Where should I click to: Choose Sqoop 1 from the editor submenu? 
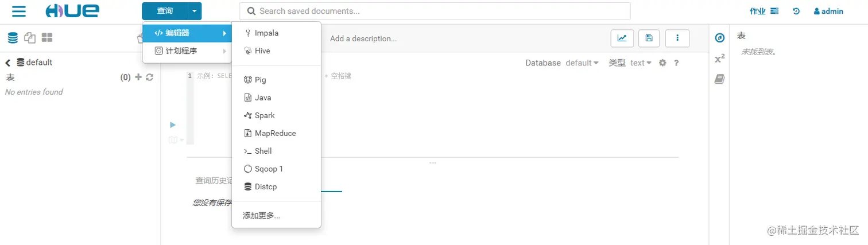[x=276, y=169]
